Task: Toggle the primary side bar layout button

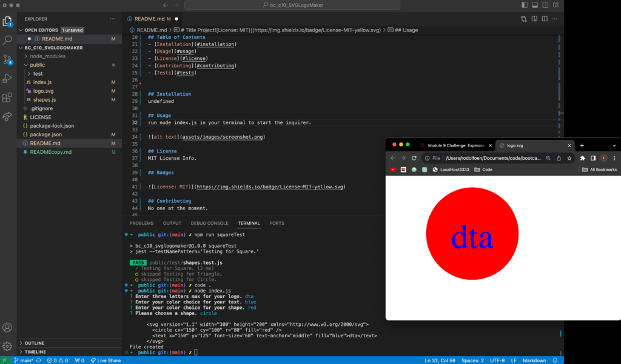Action: [525, 5]
